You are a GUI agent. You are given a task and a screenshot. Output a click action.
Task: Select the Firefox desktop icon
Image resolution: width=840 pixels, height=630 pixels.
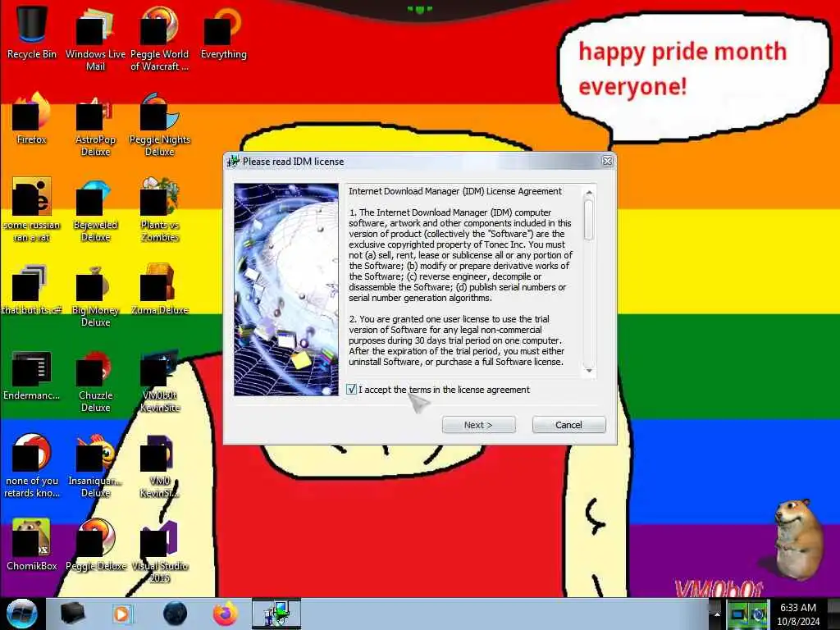point(32,118)
